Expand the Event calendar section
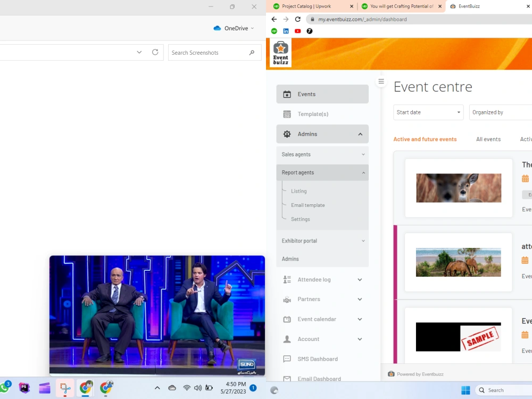This screenshot has width=532, height=399. (x=322, y=319)
